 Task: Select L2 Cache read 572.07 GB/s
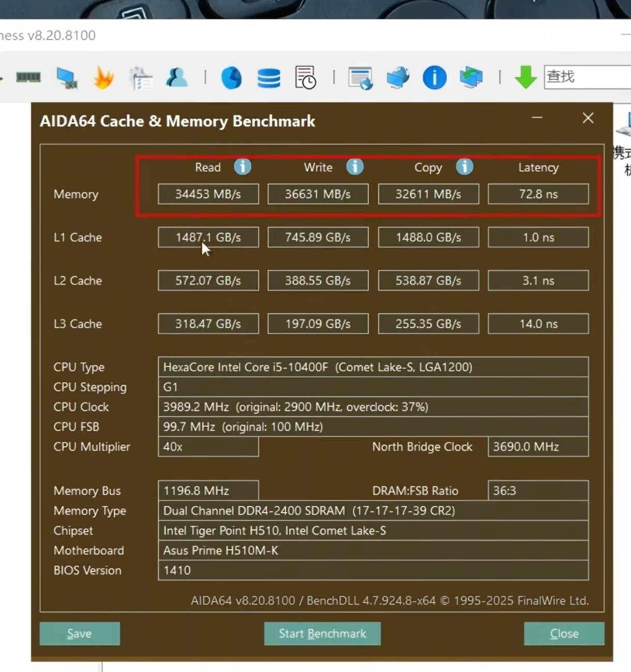click(208, 280)
